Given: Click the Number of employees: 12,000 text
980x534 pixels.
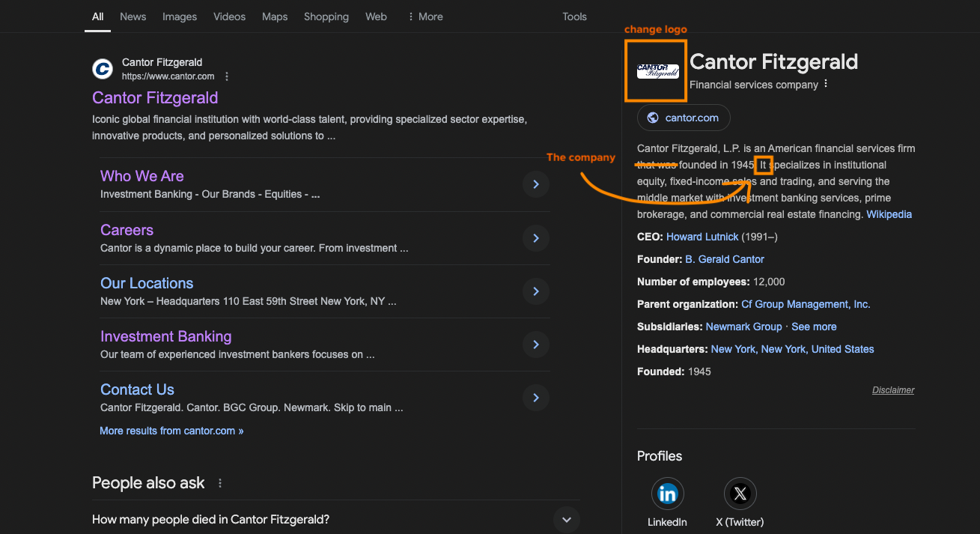Looking at the screenshot, I should [x=711, y=282].
